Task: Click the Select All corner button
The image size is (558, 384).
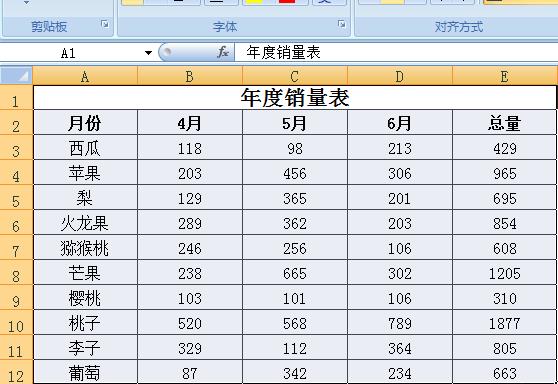Action: (16, 75)
